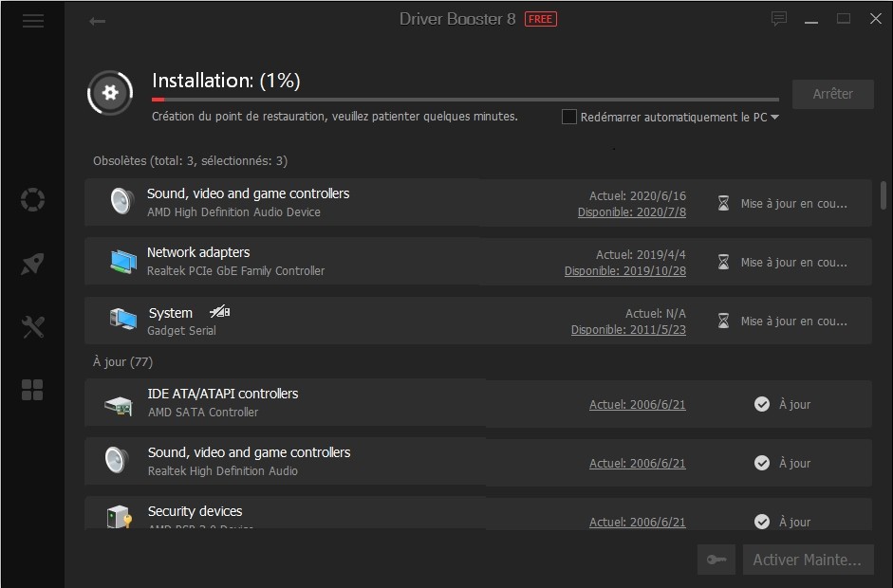Click Realtek High Definition Audio speaker icon
The image size is (893, 588).
117,460
